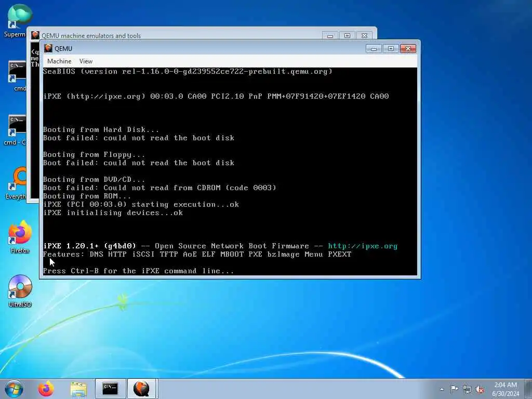Click the 'Features: DNS HTTP iSCSI' line
Viewport: 532px width, 399px height.
(x=197, y=254)
